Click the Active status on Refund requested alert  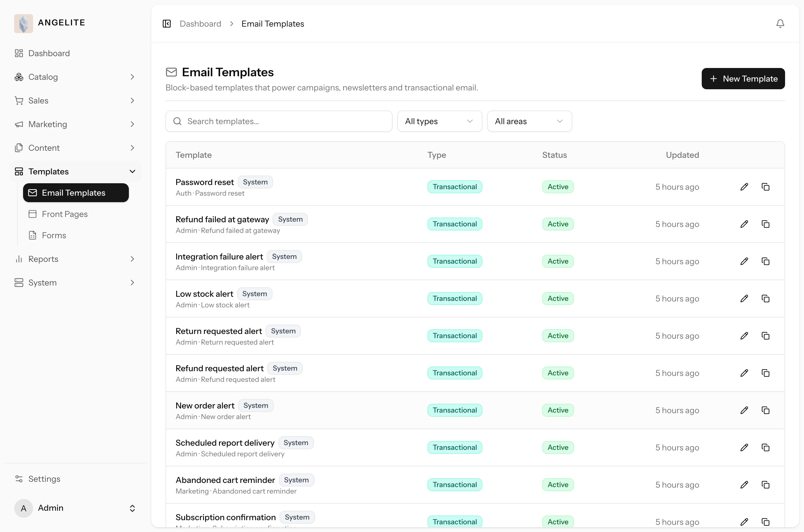pyautogui.click(x=558, y=373)
